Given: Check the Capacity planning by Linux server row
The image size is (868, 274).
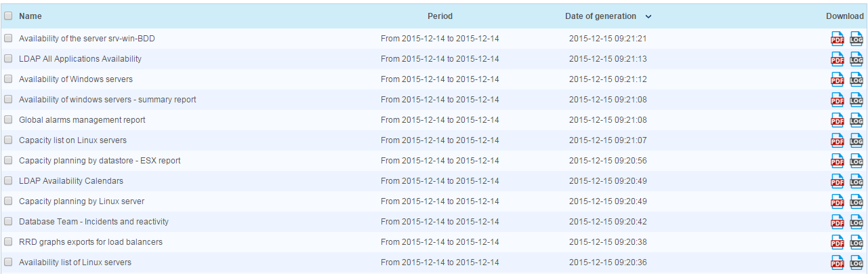Looking at the screenshot, I should click(9, 201).
